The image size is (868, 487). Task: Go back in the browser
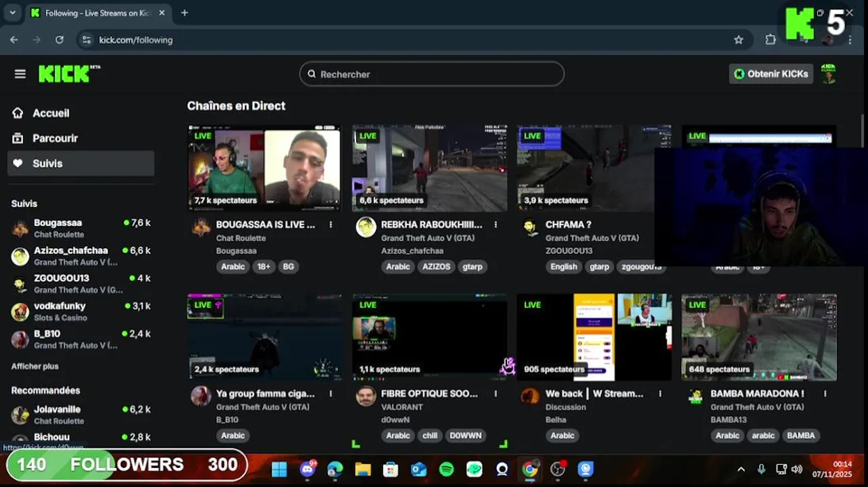click(x=14, y=40)
